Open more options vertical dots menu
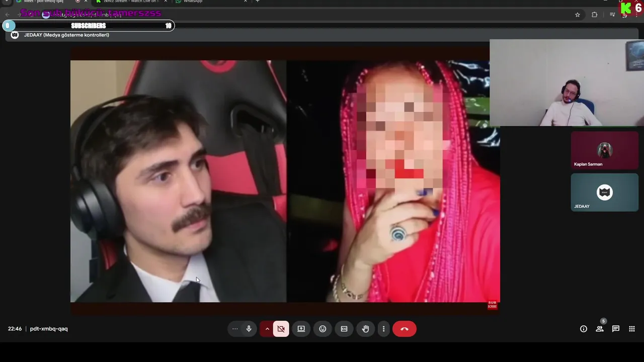The height and width of the screenshot is (362, 644). coord(383,329)
